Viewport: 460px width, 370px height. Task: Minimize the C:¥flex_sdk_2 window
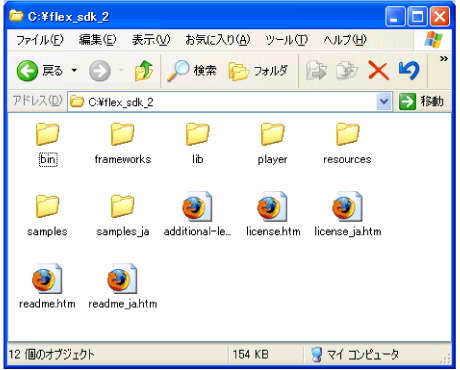(395, 16)
